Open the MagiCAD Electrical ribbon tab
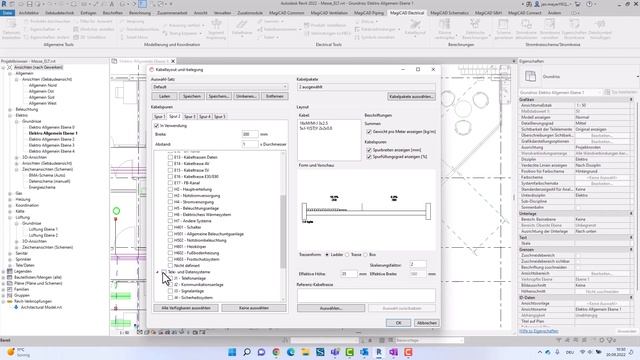The width and height of the screenshot is (640, 360). [407, 13]
